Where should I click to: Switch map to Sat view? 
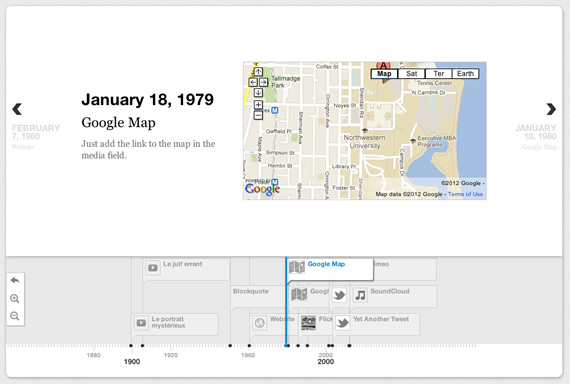click(411, 74)
